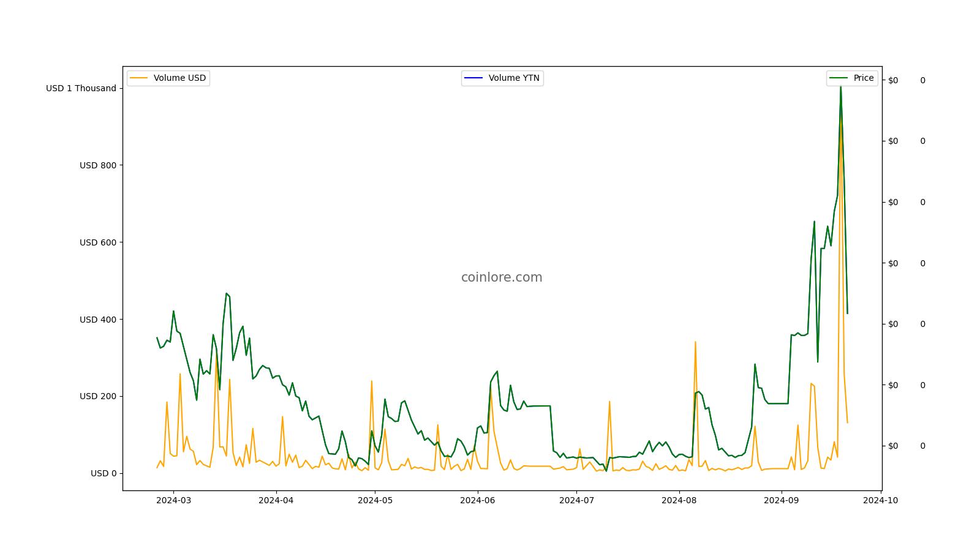This screenshot has width=980, height=551.
Task: Click the Volume YTN legend label
Action: (514, 78)
